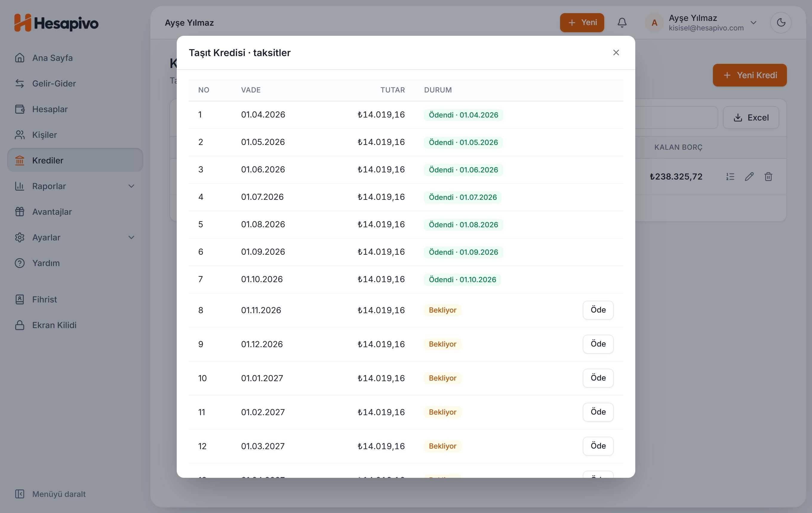Open Hesaplar sidebar item

tap(75, 109)
